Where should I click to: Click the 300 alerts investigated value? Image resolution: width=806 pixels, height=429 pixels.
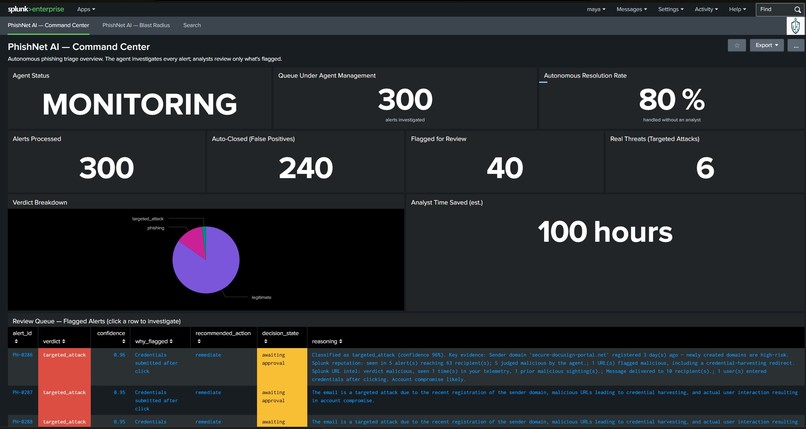405,100
